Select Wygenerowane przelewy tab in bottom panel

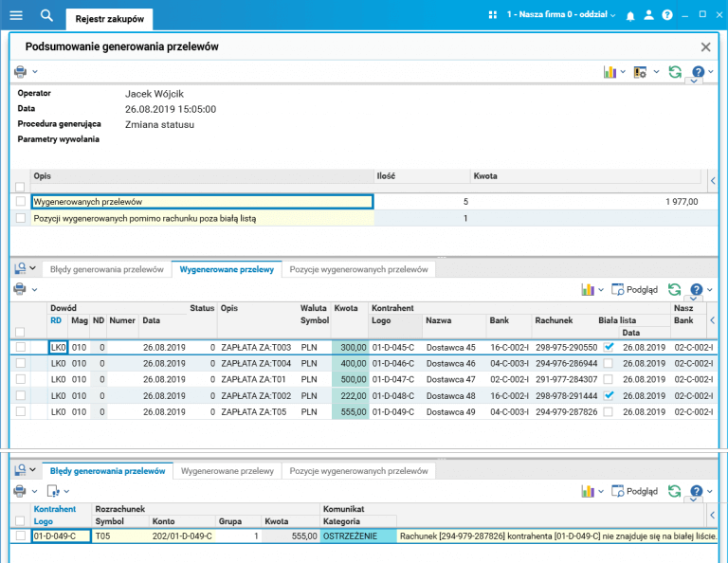227,470
